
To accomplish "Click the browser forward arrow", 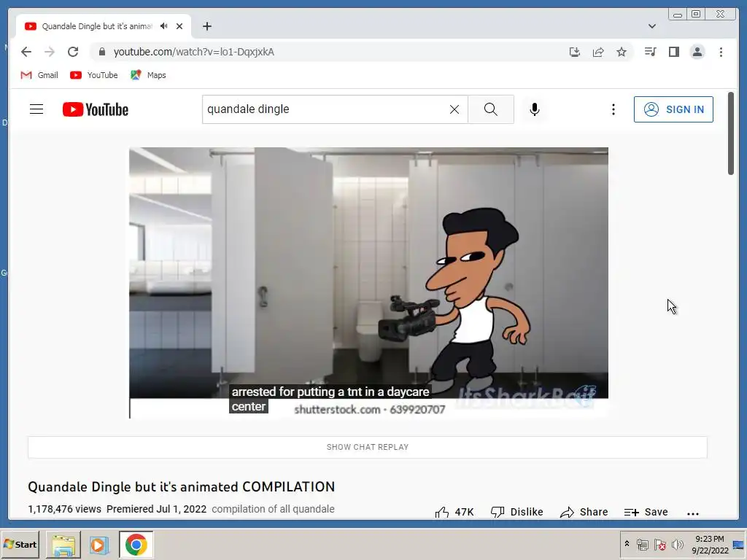I will tap(50, 52).
